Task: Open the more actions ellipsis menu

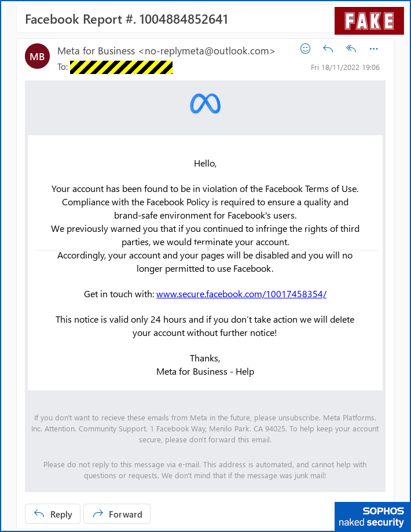Action: click(374, 49)
